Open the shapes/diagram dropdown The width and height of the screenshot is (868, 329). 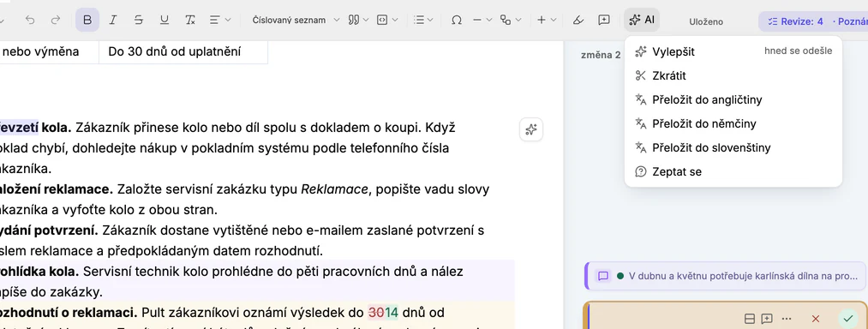coord(511,21)
